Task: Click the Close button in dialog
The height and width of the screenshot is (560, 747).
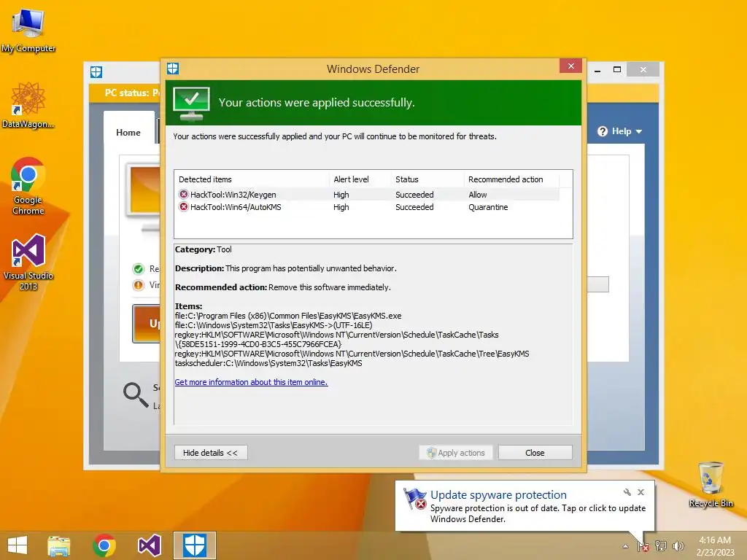Action: tap(535, 453)
